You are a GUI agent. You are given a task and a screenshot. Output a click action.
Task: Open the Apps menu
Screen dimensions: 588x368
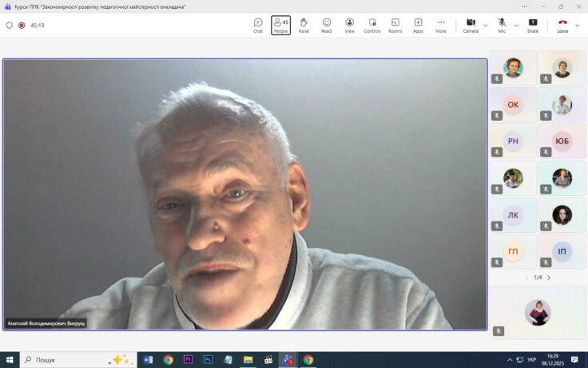click(418, 25)
